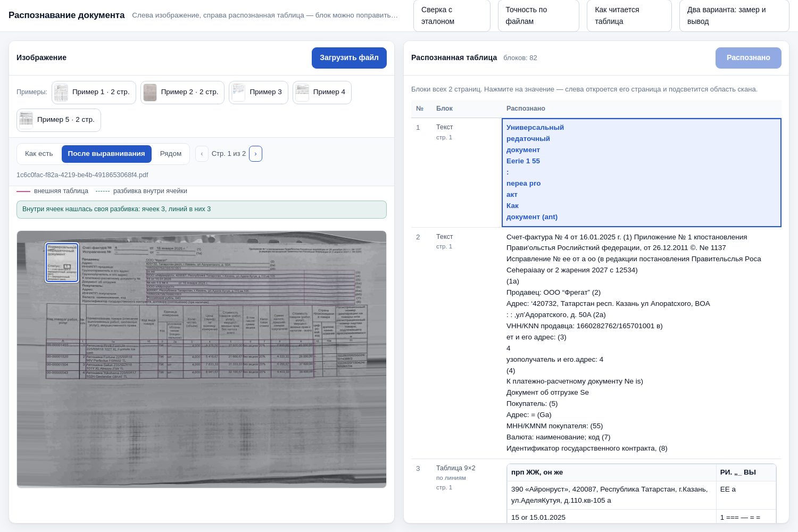Click the Распознано button

(x=749, y=58)
